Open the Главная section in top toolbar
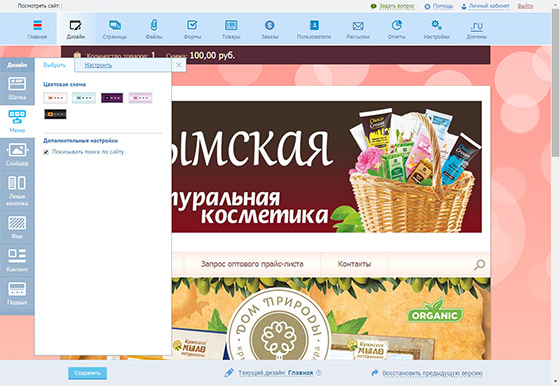Image resolution: width=560 pixels, height=386 pixels. click(37, 29)
